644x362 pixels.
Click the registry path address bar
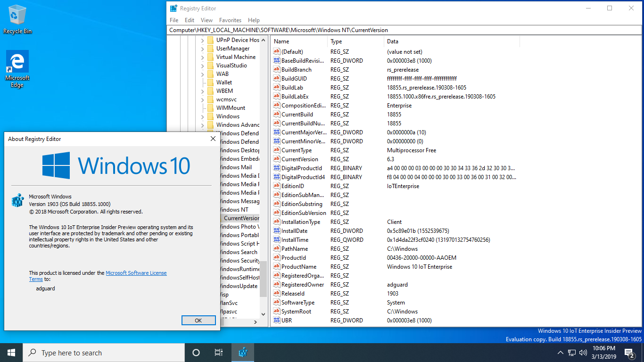[405, 30]
